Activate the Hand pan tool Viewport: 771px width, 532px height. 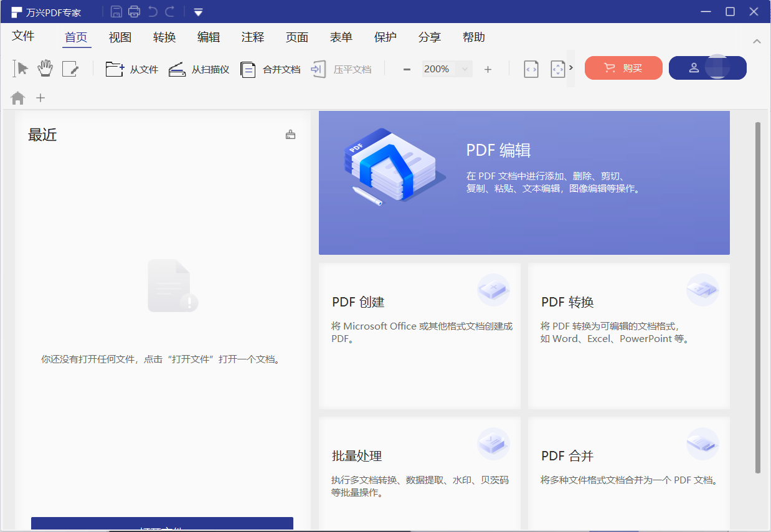pos(45,69)
